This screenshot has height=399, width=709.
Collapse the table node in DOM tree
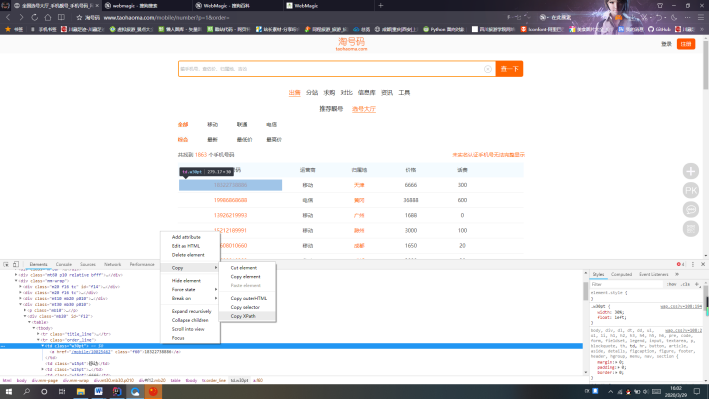[x=30, y=323]
